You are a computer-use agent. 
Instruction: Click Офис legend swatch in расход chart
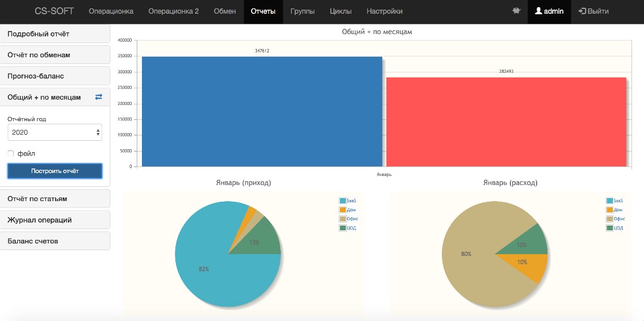(x=609, y=218)
